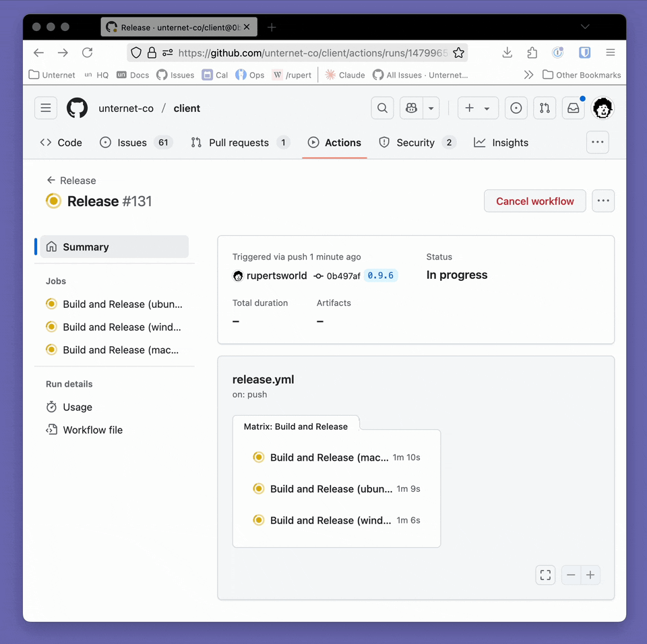Click the tracking protection shield icon
Viewport: 647px width, 644px height.
pos(136,53)
